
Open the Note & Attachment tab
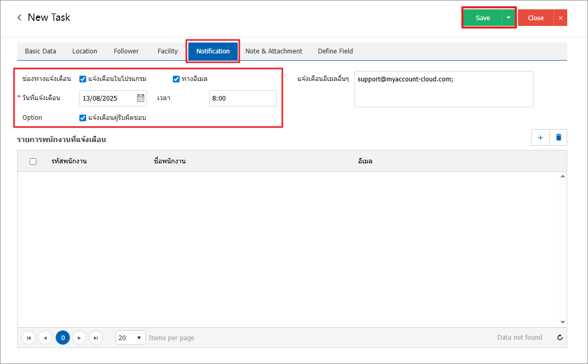click(x=274, y=51)
